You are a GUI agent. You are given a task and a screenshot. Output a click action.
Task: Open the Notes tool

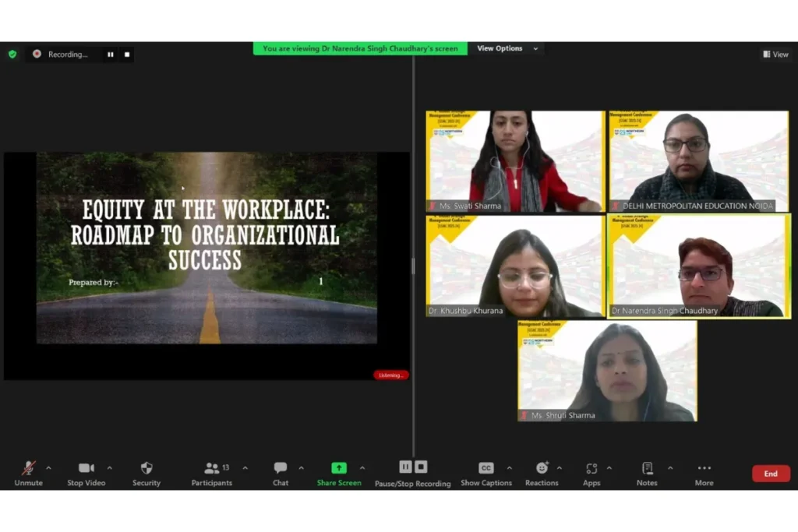pos(647,474)
